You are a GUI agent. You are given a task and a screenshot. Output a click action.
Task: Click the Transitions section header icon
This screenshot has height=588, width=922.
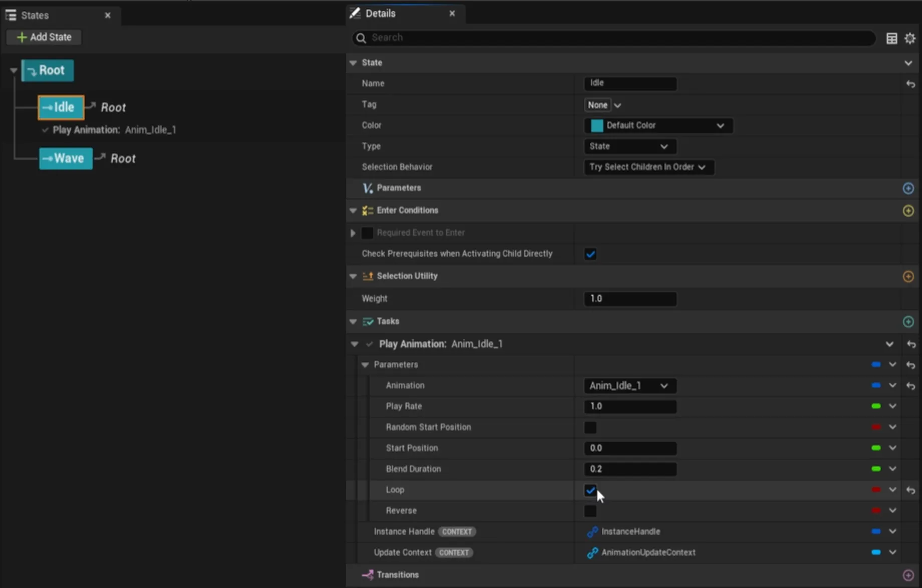click(368, 575)
